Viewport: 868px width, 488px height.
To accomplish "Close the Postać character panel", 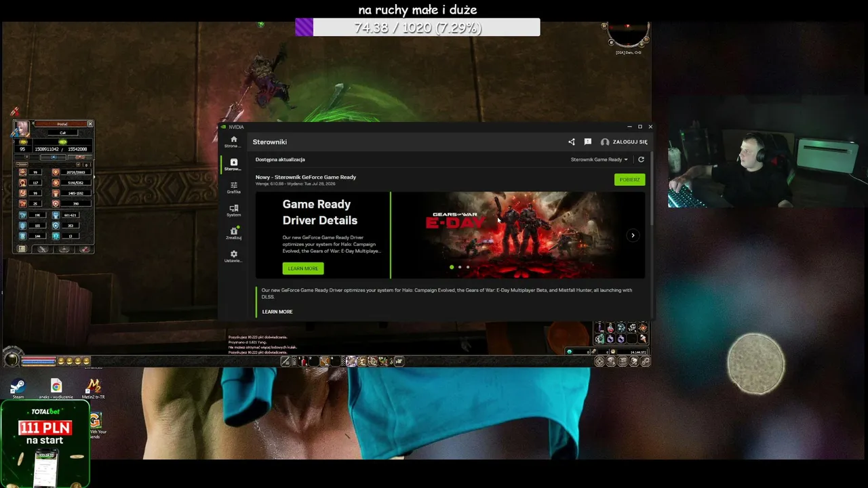I will (x=90, y=124).
